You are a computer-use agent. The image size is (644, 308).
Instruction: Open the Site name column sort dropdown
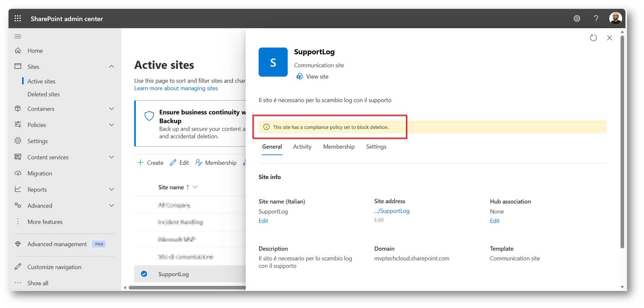(x=195, y=187)
